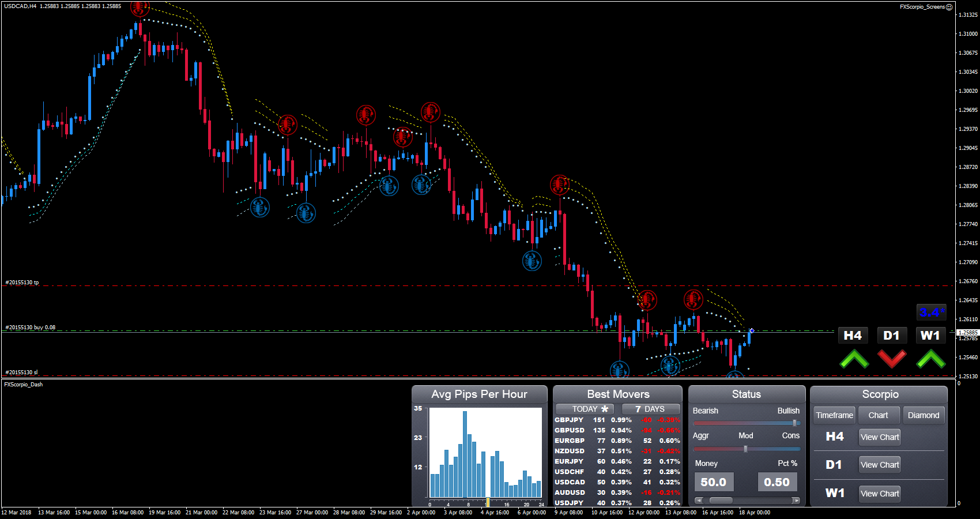Image resolution: width=980 pixels, height=519 pixels.
Task: Switch Best Movers to the 7 DAYS tab
Action: coord(650,409)
